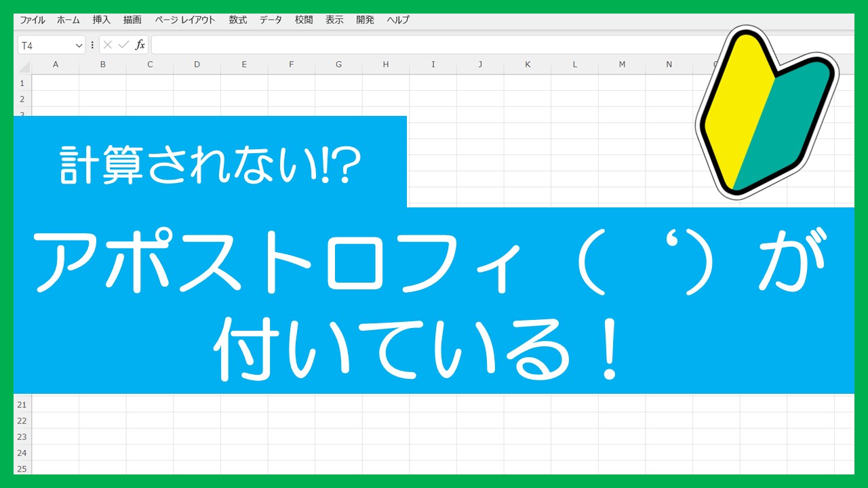Viewport: 868px width, 488px height.
Task: Click the yellow-green beginner mark image
Action: [x=767, y=112]
